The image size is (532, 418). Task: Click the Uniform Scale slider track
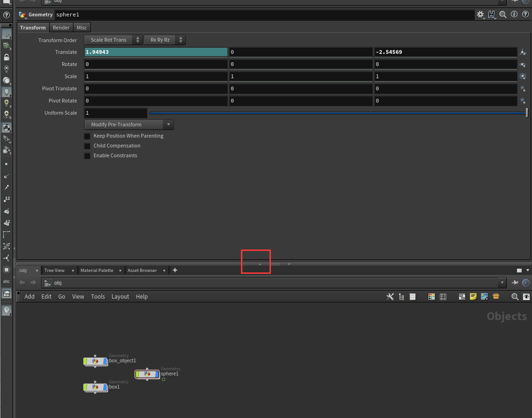click(x=338, y=113)
